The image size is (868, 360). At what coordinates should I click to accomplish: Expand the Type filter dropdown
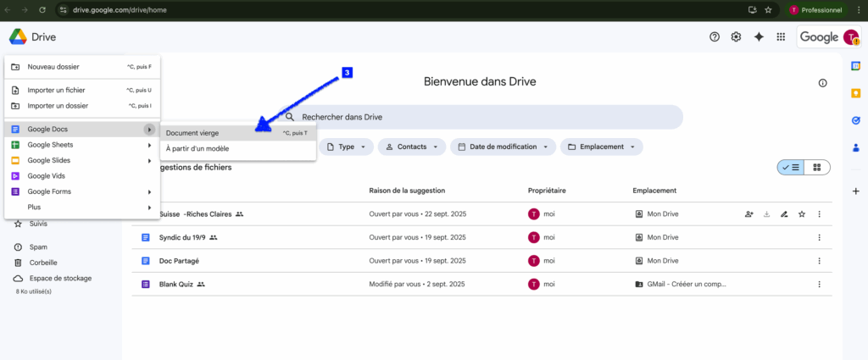pyautogui.click(x=346, y=147)
